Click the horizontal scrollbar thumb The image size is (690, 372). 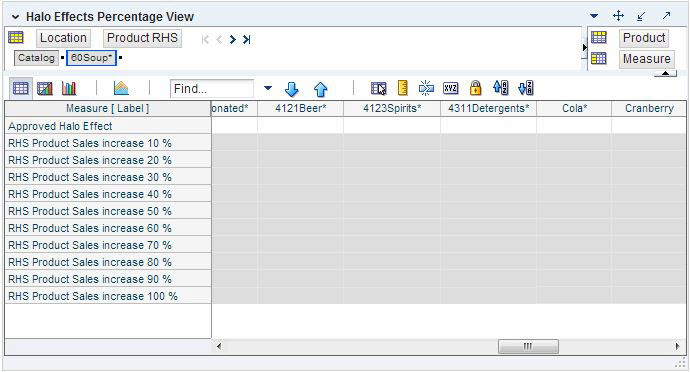point(528,346)
